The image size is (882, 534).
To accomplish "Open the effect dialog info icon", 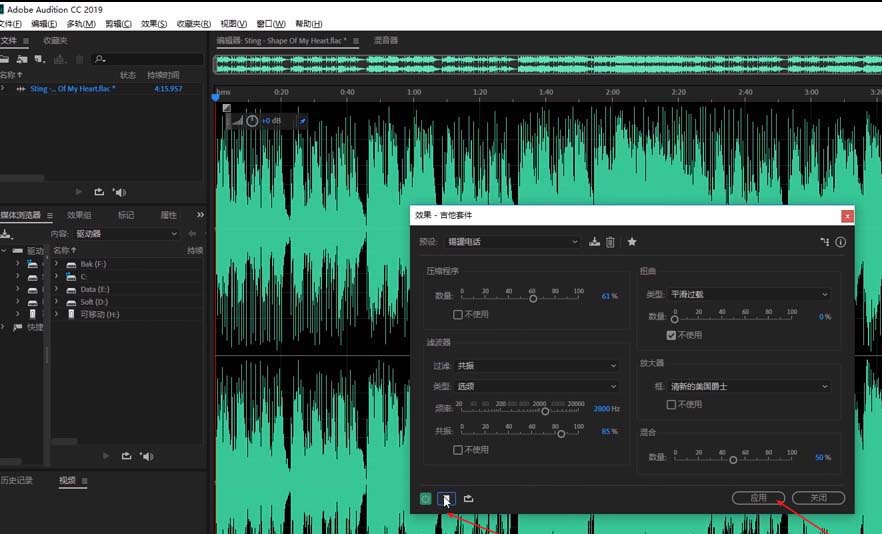I will point(840,242).
